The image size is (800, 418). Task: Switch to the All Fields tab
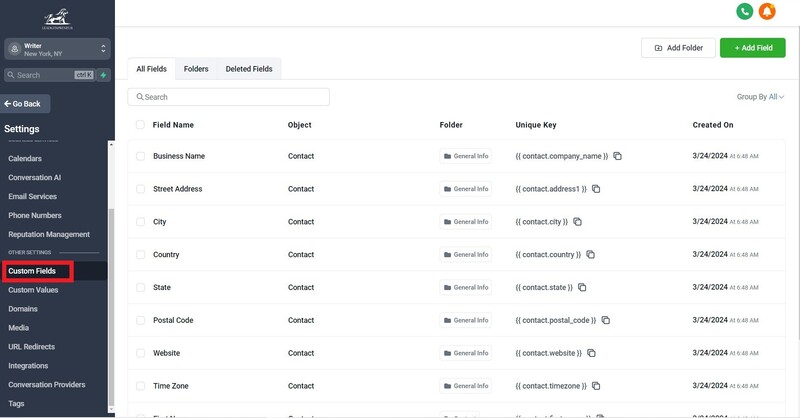(x=152, y=69)
